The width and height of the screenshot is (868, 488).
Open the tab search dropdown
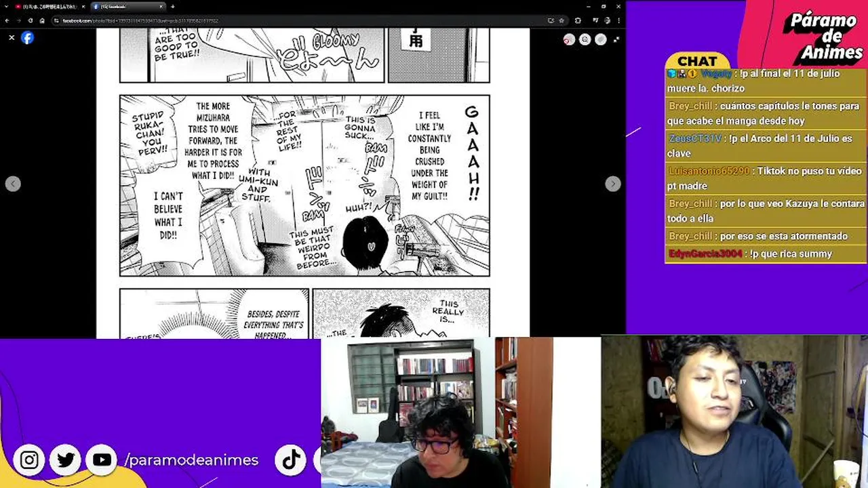click(x=6, y=7)
